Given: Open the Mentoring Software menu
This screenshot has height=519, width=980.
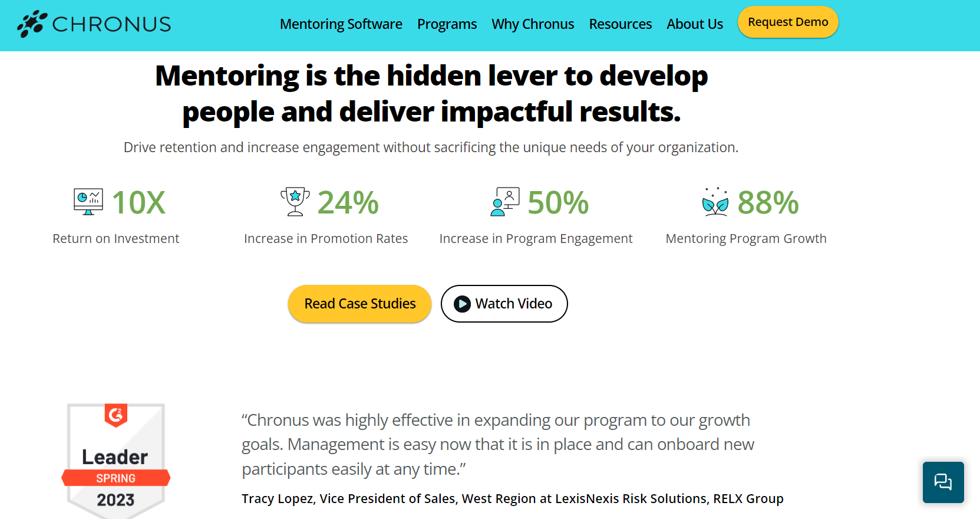Looking at the screenshot, I should coord(341,24).
